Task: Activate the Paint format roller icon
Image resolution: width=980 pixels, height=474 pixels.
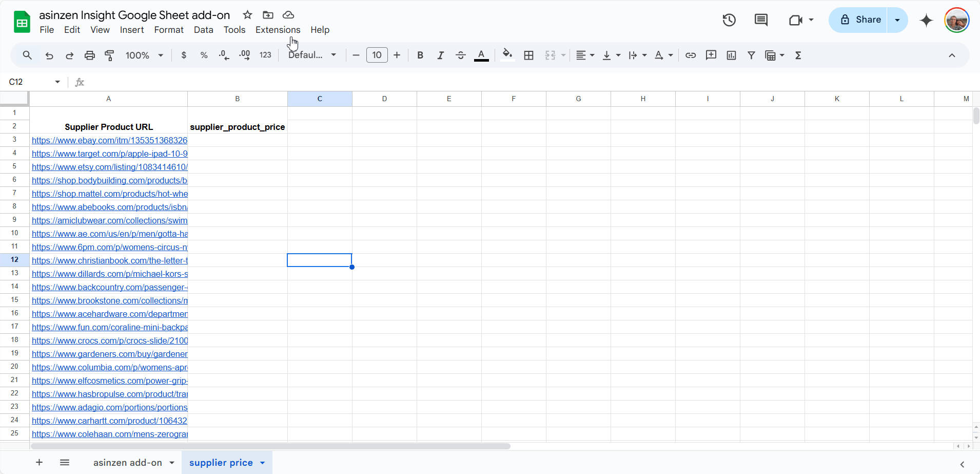Action: (109, 55)
